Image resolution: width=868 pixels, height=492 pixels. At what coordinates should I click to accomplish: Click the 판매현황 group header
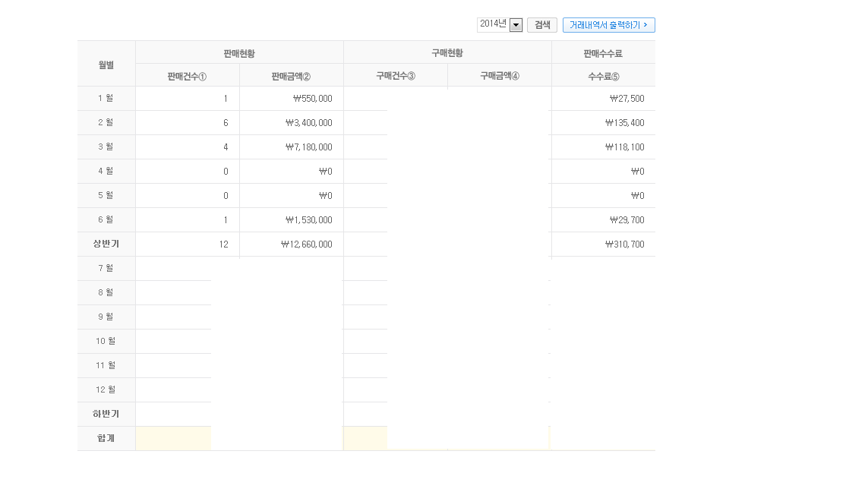(x=239, y=53)
